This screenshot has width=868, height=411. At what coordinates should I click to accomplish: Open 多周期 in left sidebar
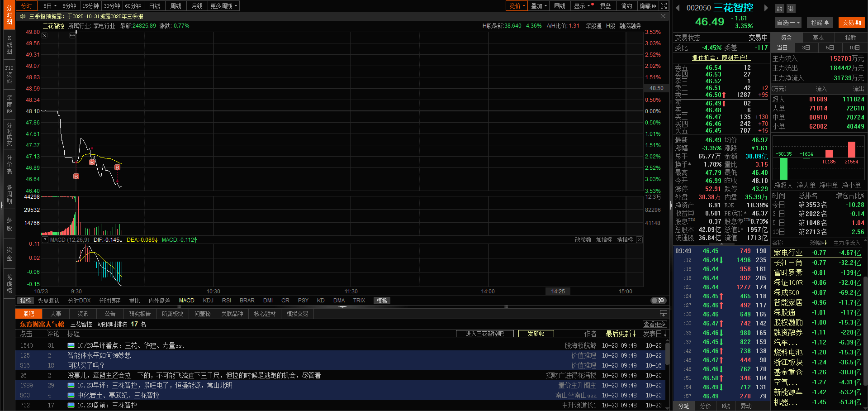point(9,194)
